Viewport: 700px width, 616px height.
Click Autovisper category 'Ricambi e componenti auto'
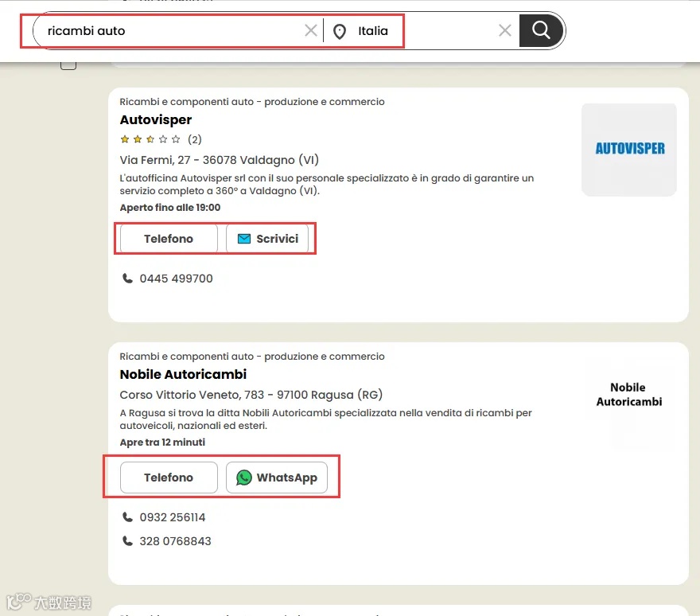click(x=252, y=102)
